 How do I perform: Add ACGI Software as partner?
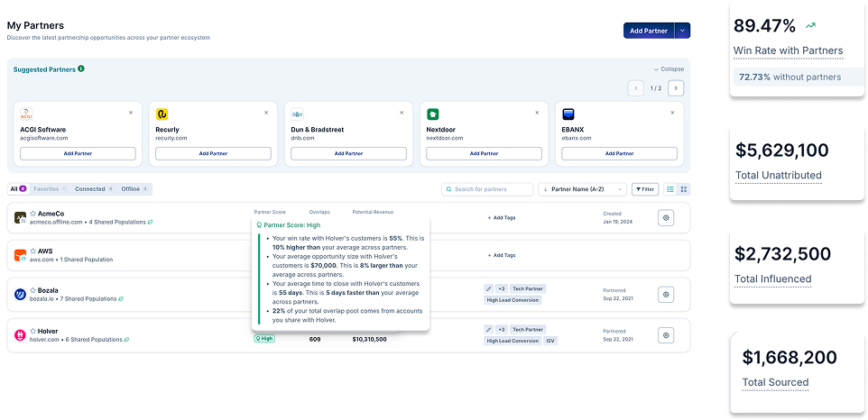point(78,153)
